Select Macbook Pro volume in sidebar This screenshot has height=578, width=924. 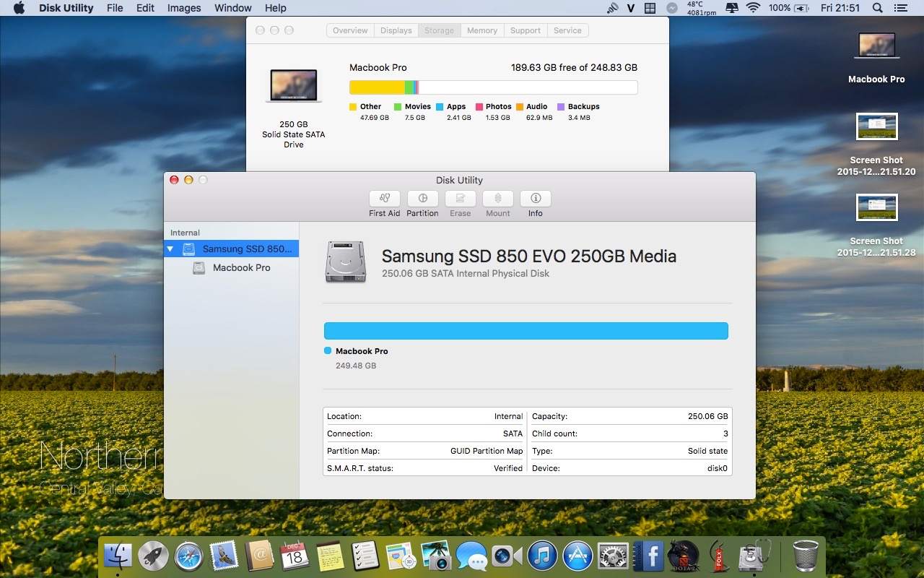pos(241,268)
